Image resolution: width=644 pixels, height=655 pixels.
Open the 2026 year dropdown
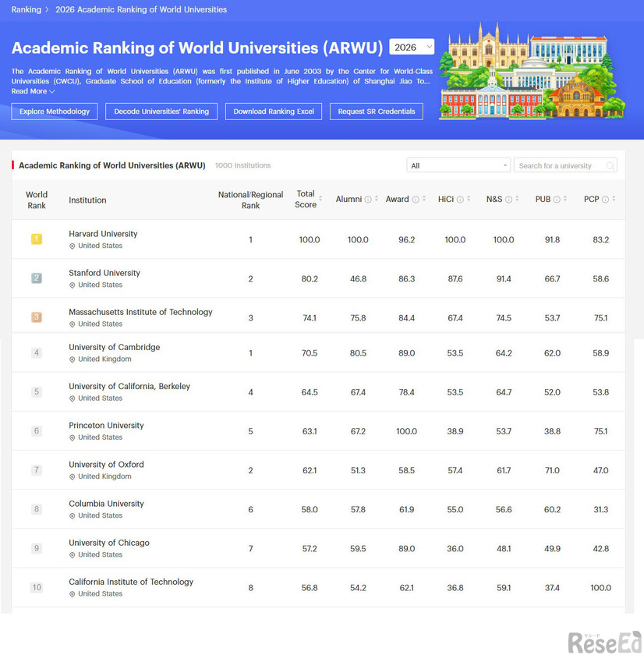412,47
